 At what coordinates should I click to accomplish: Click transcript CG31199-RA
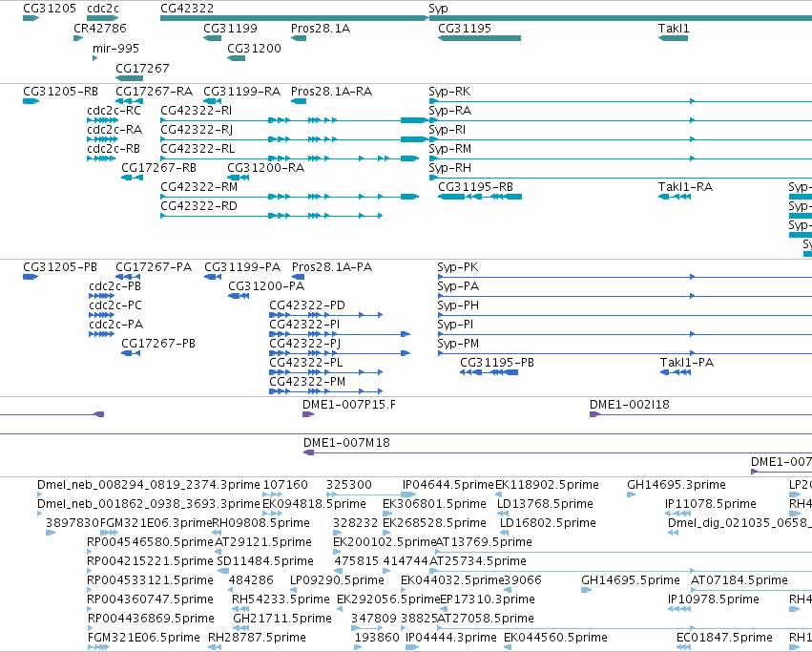click(241, 92)
